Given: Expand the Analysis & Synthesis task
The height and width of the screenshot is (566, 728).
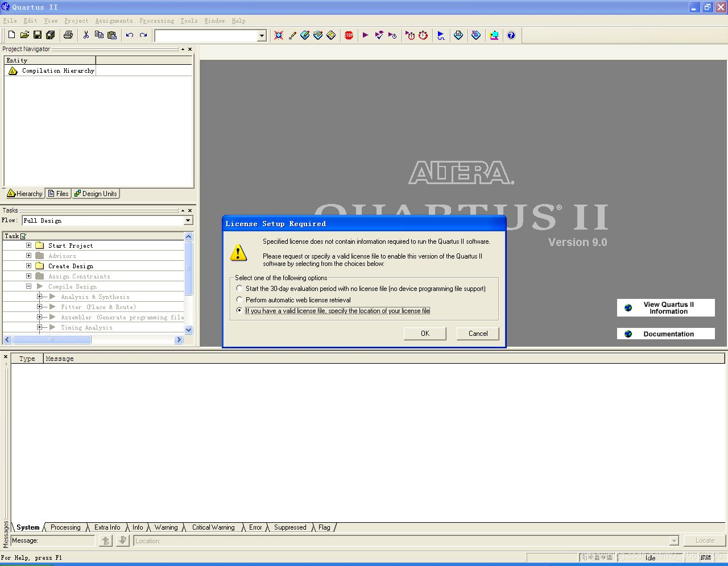Looking at the screenshot, I should point(39,297).
